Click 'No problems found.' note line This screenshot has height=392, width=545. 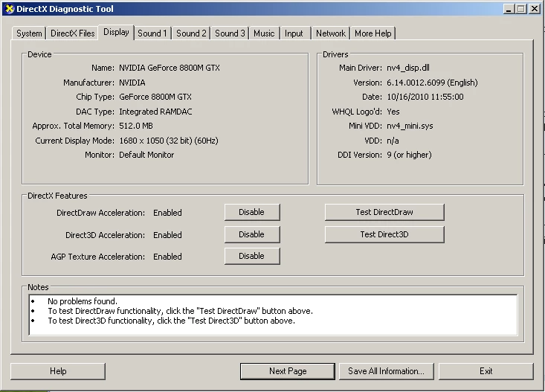pos(83,301)
